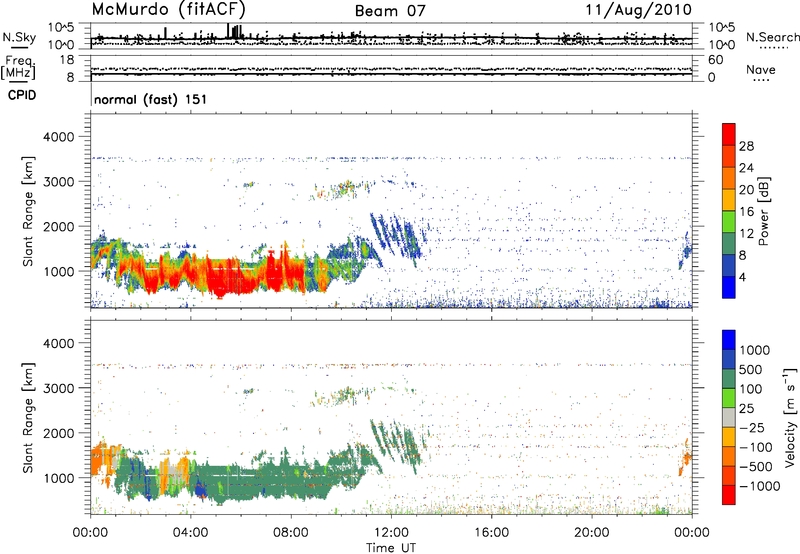800x554 pixels.
Task: Click the McMurdo (fitACF) title text
Action: click(x=169, y=9)
